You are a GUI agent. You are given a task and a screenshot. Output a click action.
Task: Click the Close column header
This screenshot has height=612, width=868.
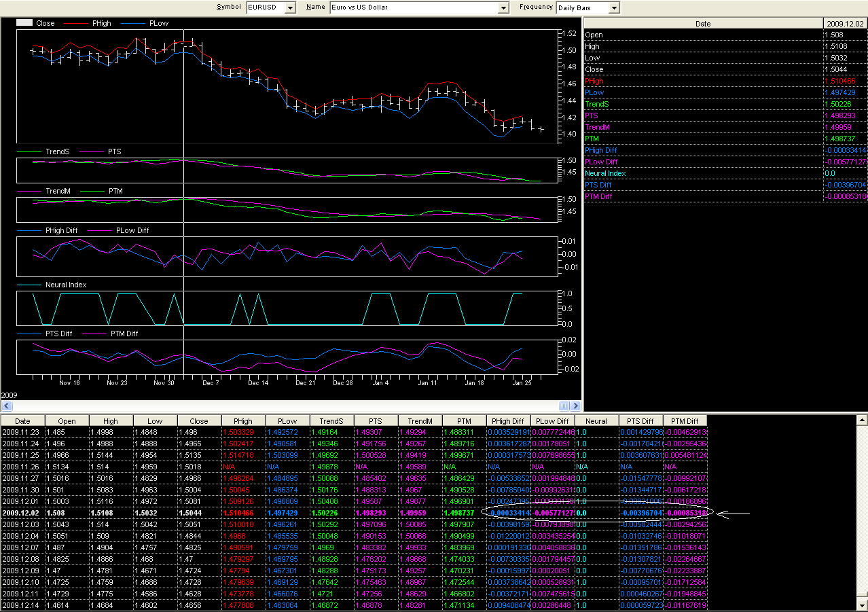[x=199, y=421]
